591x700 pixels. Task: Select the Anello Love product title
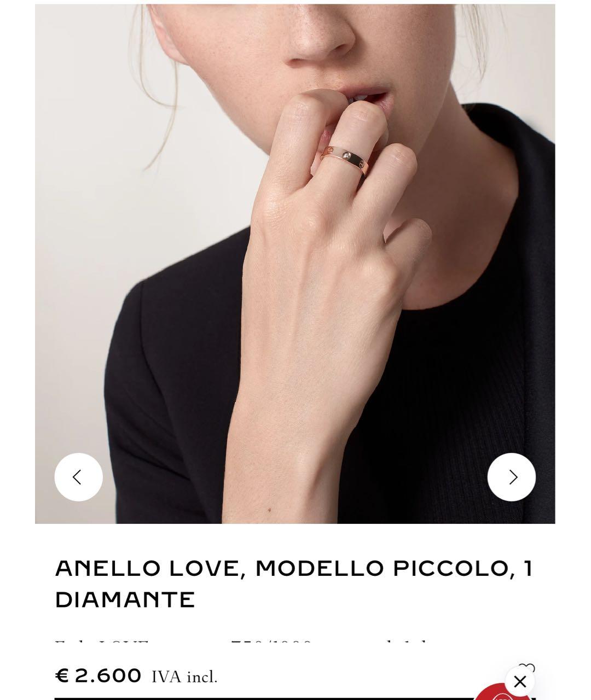tap(294, 584)
